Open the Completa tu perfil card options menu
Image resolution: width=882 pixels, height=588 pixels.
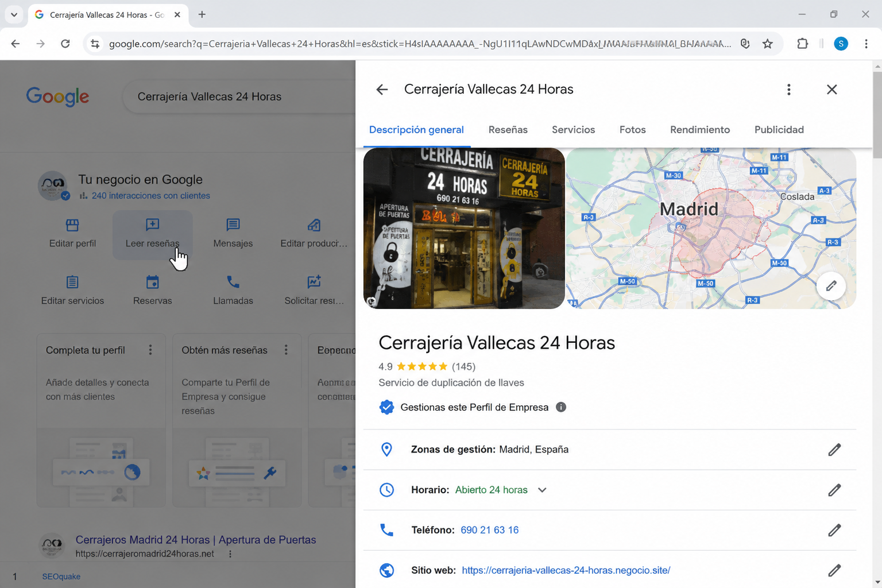150,350
